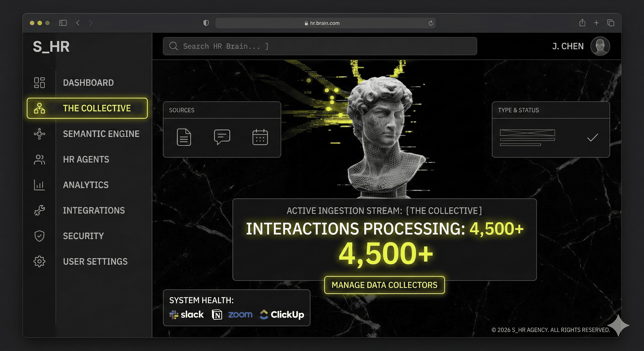Click the Semantic Engine node icon
644x351 pixels.
point(40,134)
